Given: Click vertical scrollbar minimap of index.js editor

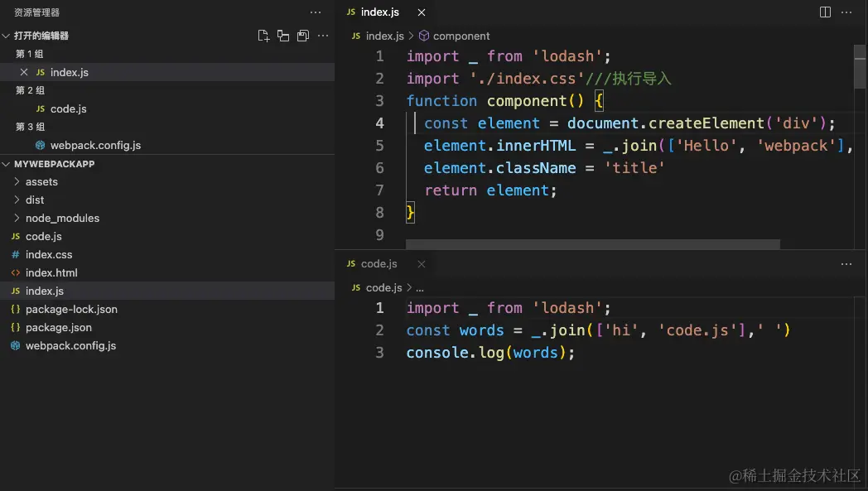Looking at the screenshot, I should pyautogui.click(x=860, y=66).
